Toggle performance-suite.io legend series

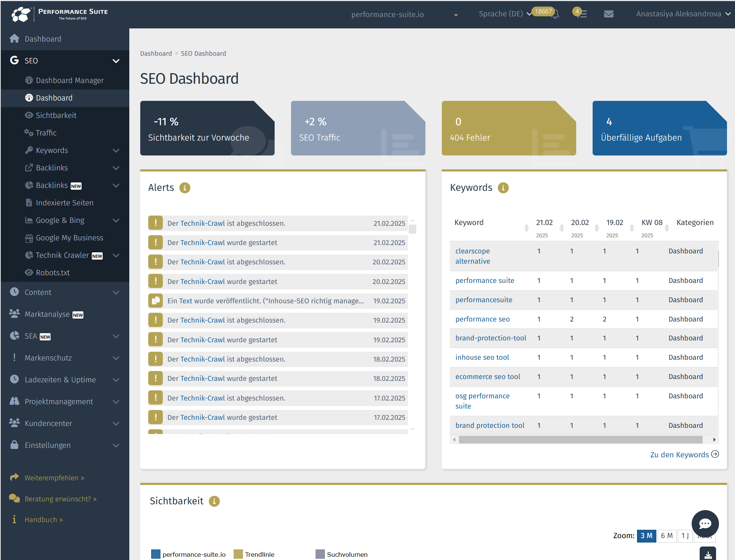188,554
